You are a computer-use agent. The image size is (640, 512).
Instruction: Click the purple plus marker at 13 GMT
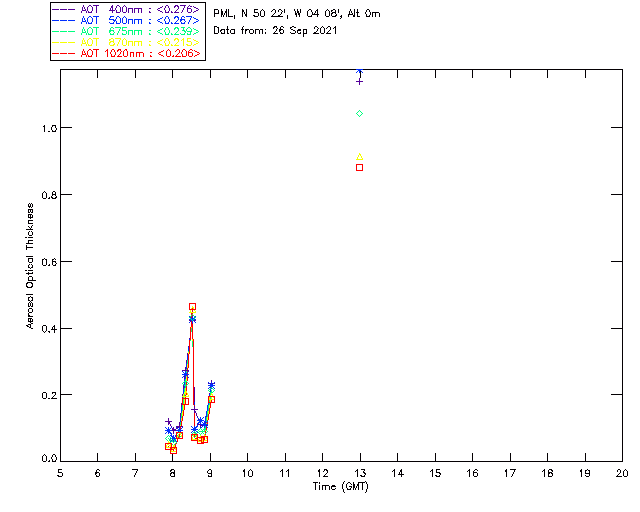coord(359,82)
